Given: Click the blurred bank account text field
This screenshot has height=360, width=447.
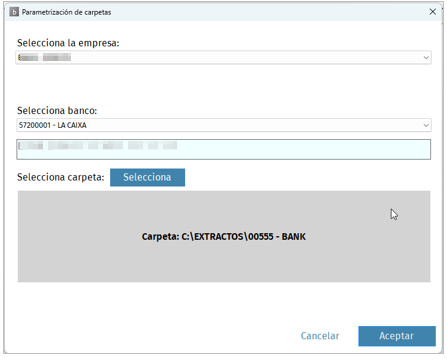Looking at the screenshot, I should pos(224,149).
